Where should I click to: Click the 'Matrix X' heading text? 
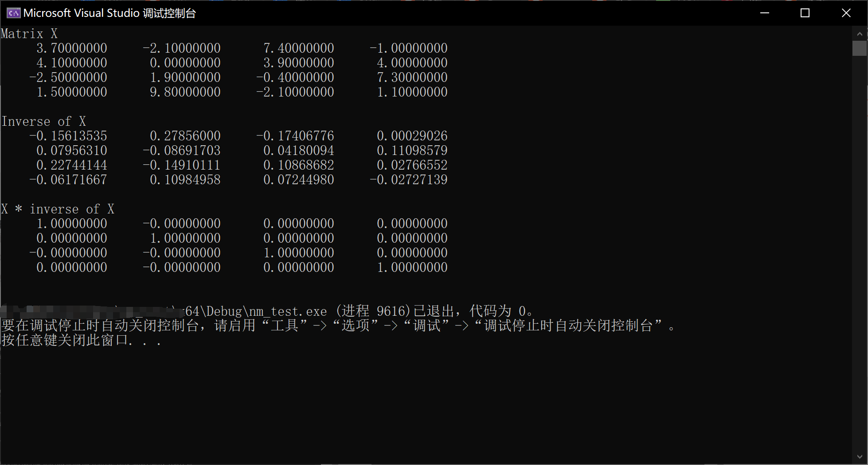29,34
